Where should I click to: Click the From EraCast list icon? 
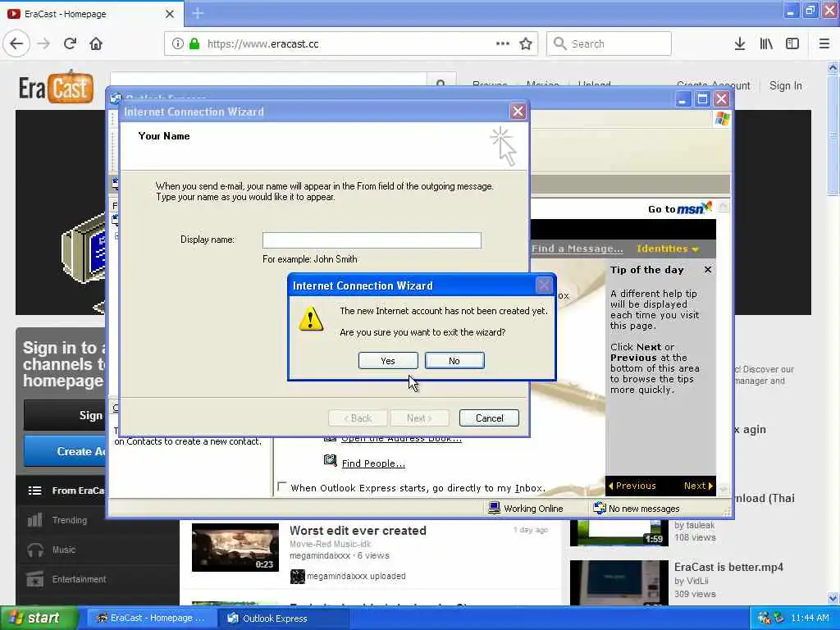[x=34, y=491]
